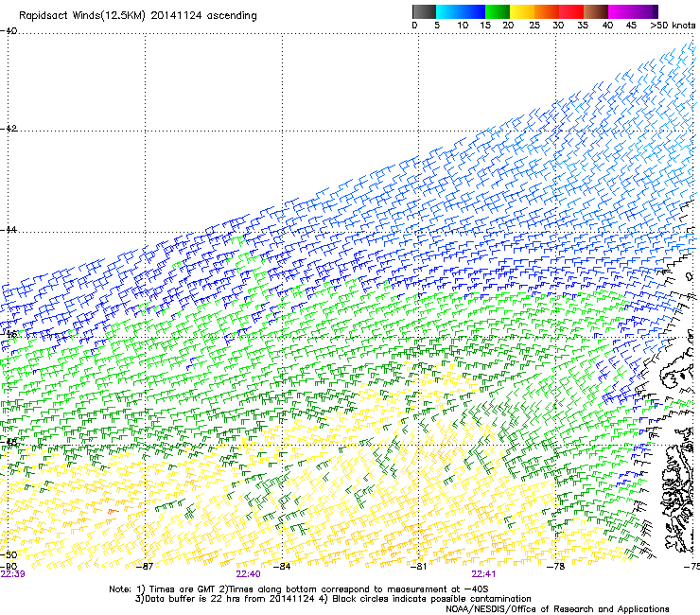Image resolution: width=700 pixels, height=615 pixels.
Task: Click the lone orange wind barb
Action: coord(112,511)
